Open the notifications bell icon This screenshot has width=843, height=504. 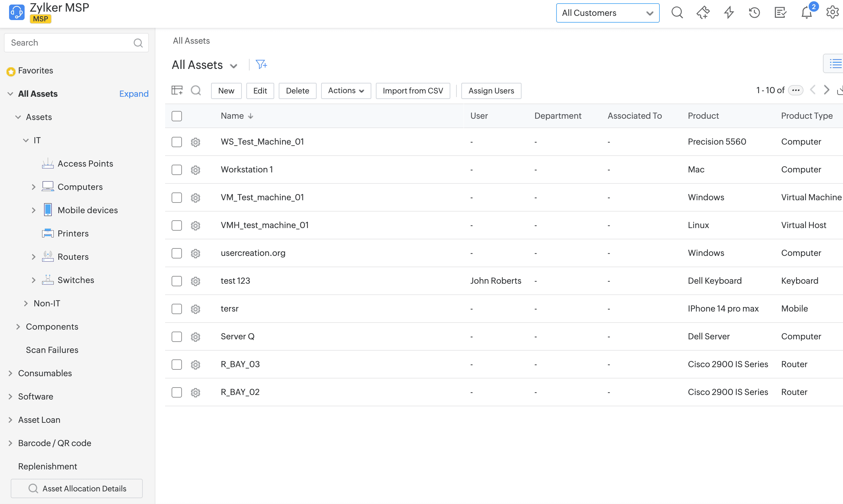[x=806, y=13]
